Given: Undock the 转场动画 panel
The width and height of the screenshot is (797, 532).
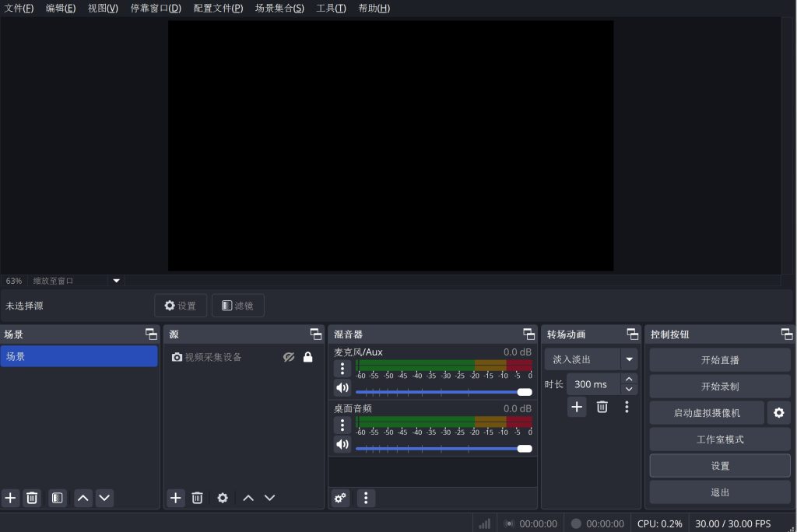Looking at the screenshot, I should (632, 334).
